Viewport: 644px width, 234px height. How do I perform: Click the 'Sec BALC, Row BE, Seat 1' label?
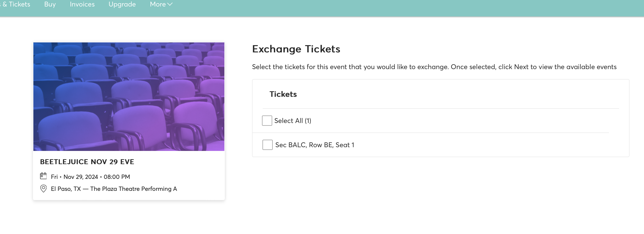coord(315,145)
